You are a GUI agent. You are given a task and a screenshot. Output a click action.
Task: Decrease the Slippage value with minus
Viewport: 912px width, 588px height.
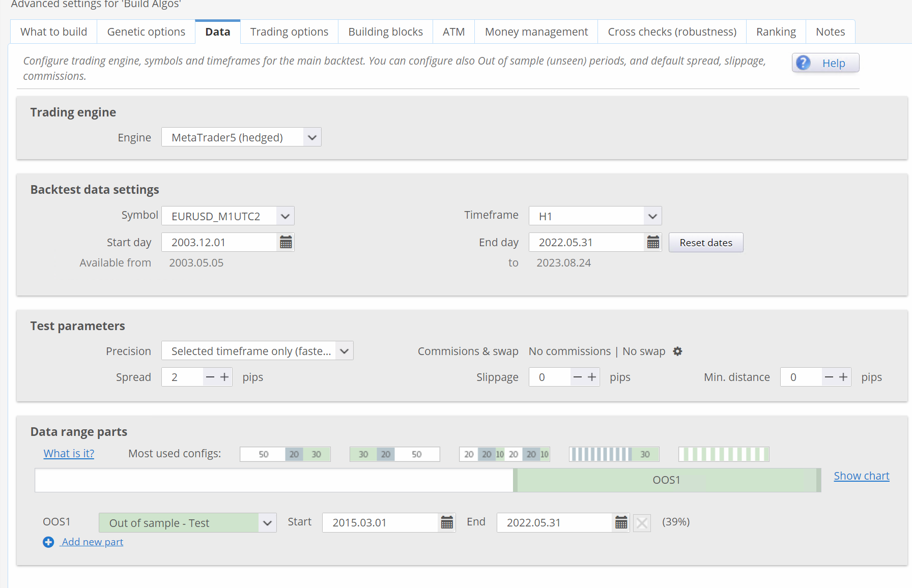577,377
